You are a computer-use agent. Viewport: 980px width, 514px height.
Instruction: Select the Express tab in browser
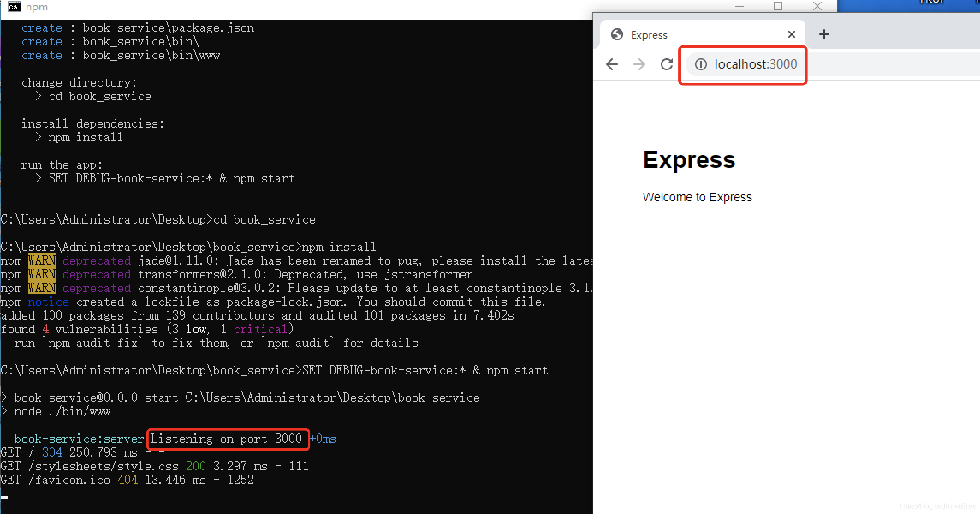click(x=702, y=34)
